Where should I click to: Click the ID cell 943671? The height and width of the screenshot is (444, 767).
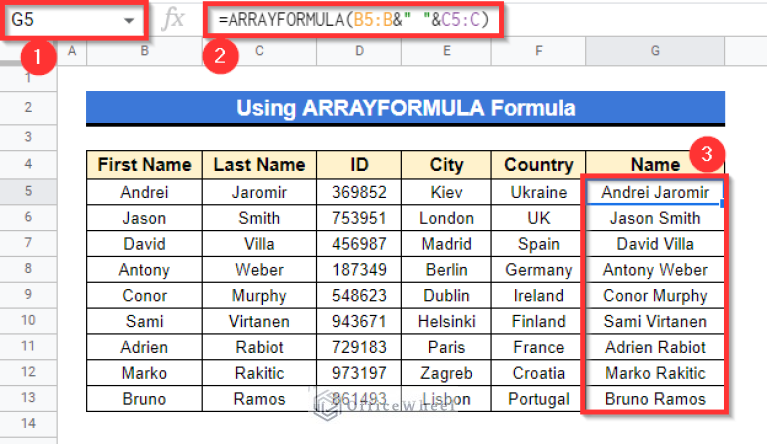(359, 322)
